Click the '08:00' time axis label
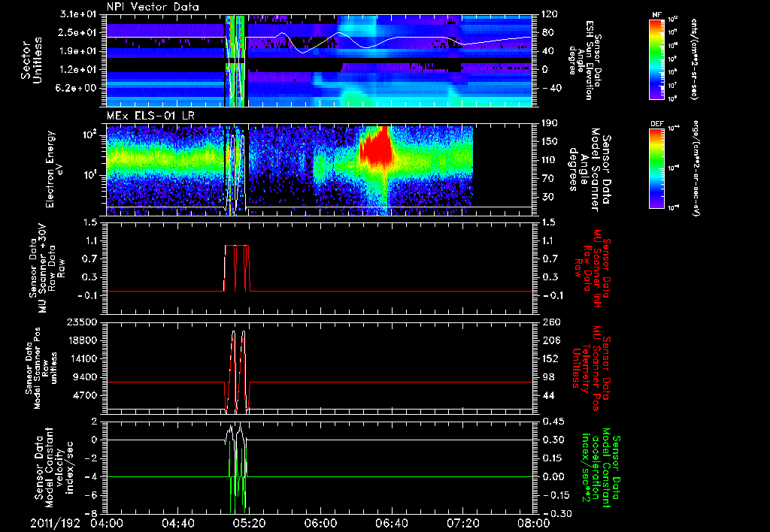The image size is (770, 532). pyautogui.click(x=533, y=523)
